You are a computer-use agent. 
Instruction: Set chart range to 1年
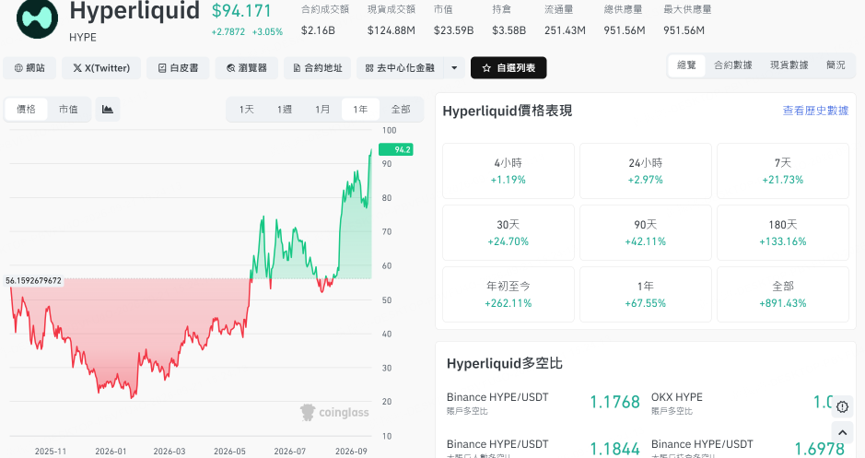tap(361, 109)
